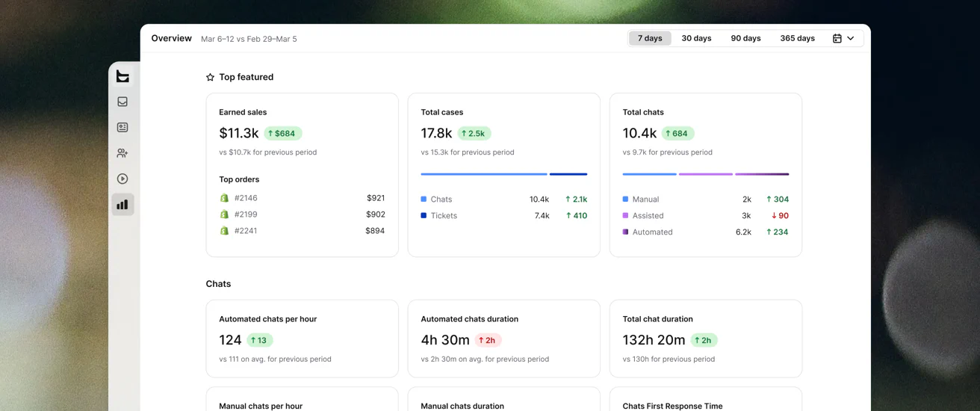Click the Assisted legend label

coord(648,216)
